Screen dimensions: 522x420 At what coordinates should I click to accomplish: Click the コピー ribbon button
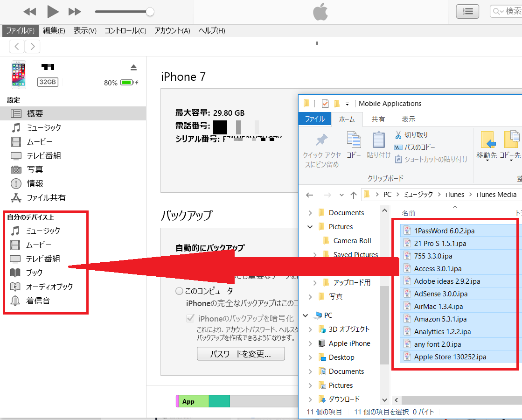tap(354, 145)
